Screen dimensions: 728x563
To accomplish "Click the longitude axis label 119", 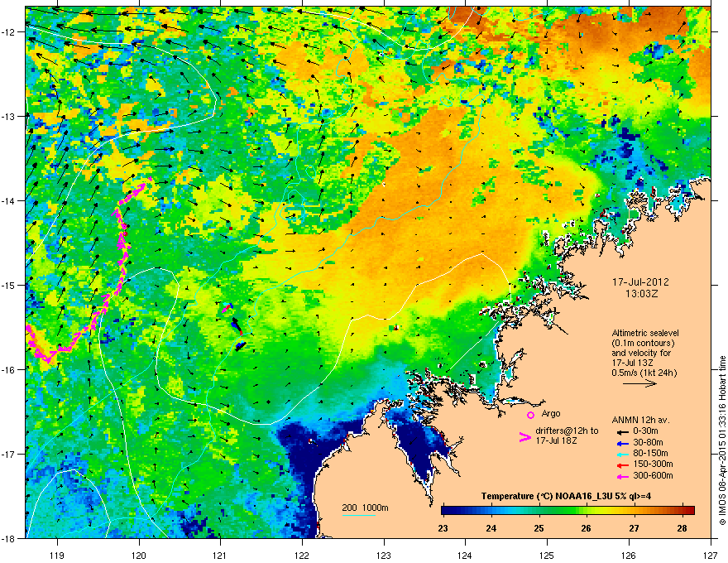I will (x=58, y=555).
